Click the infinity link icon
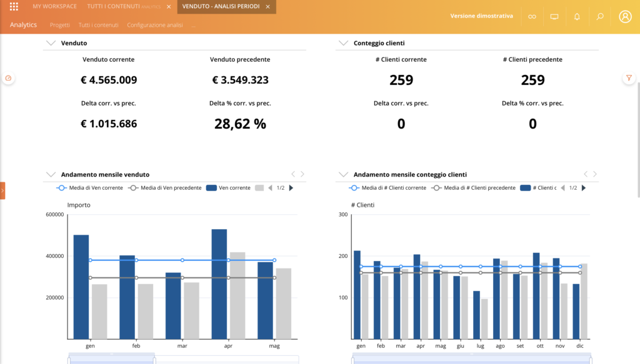Viewport: 640px width, 364px height. [x=532, y=17]
